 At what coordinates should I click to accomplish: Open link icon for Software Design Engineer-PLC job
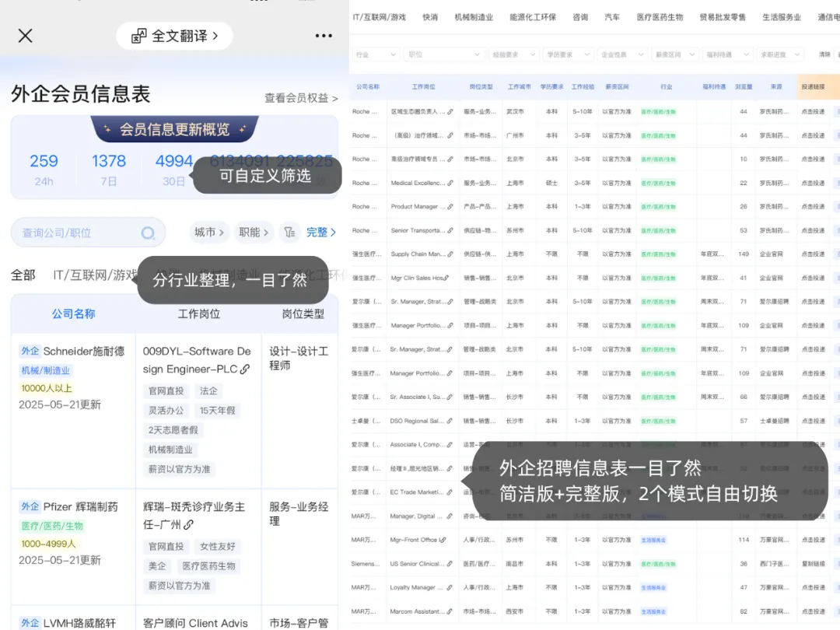(245, 369)
